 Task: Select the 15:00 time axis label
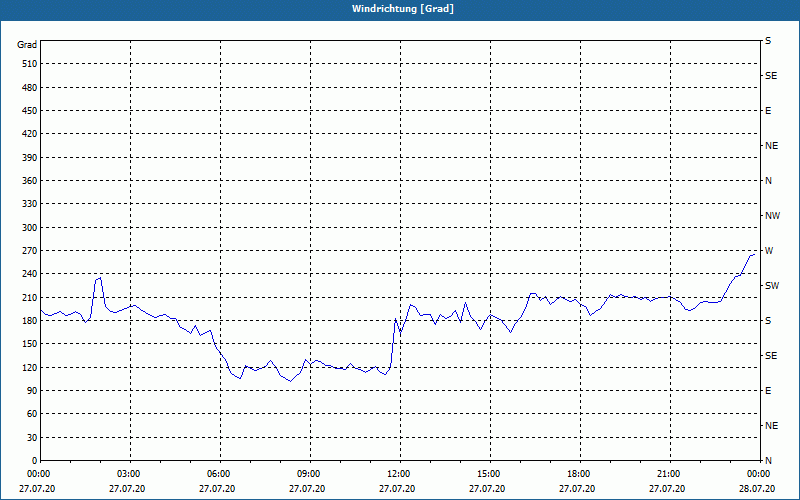487,474
